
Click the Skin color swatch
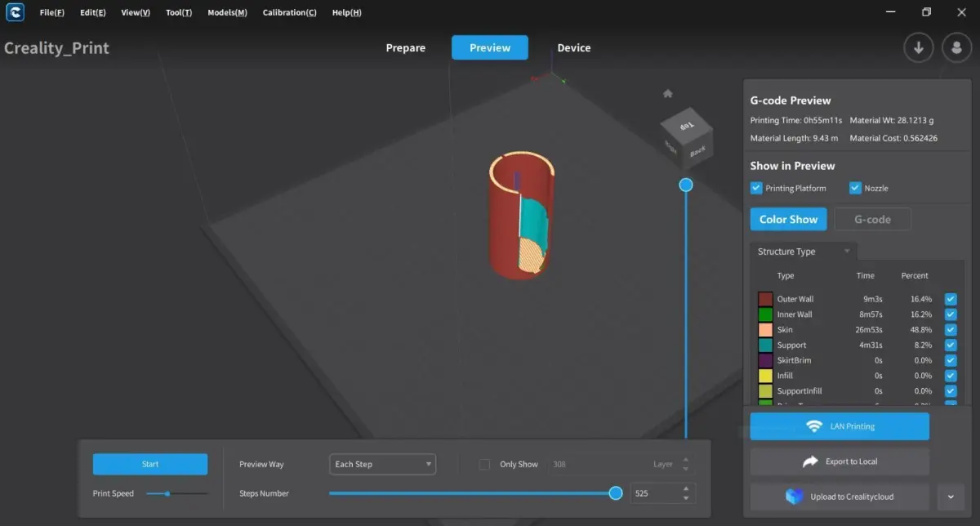(765, 330)
